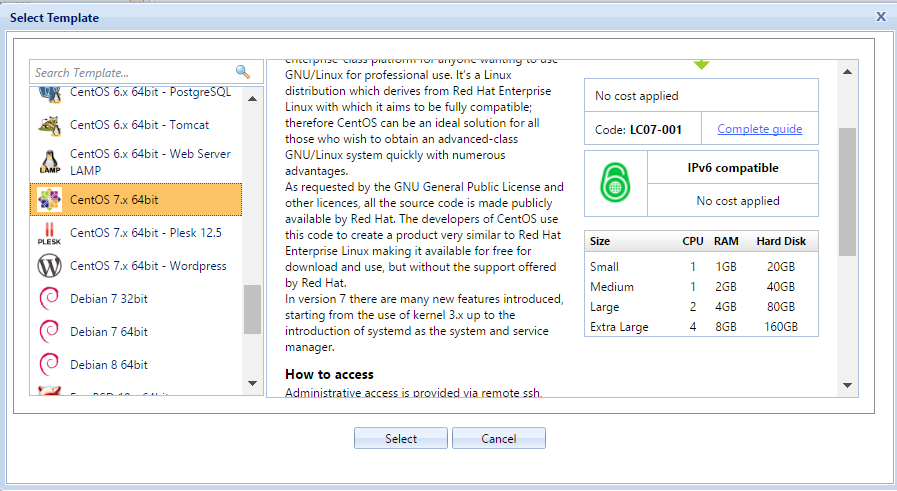Click the LAMP penguin icon

click(x=50, y=162)
